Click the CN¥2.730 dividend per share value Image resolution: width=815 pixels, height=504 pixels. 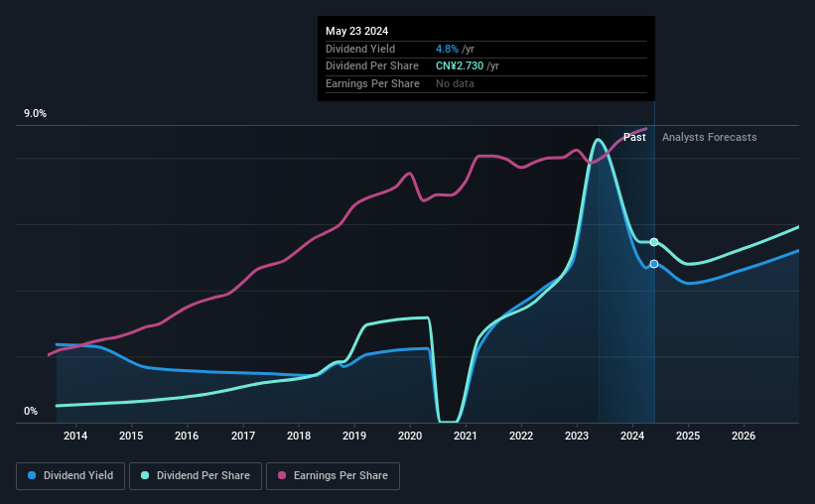pyautogui.click(x=460, y=66)
